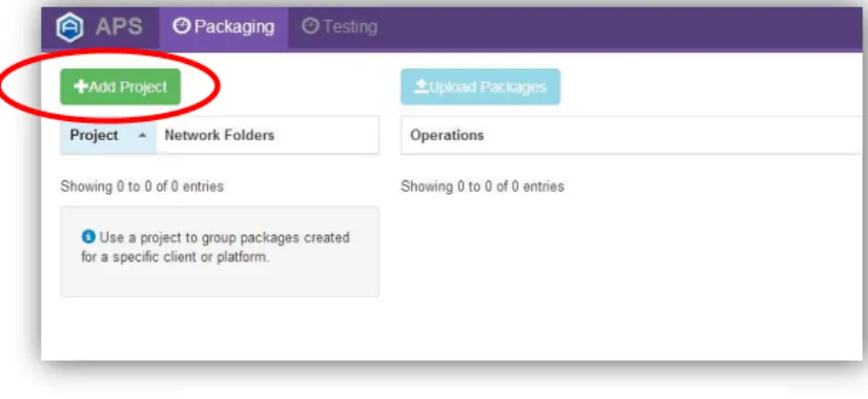Viewport: 868px width, 399px height.
Task: Click the Upload Packages button
Action: [481, 87]
